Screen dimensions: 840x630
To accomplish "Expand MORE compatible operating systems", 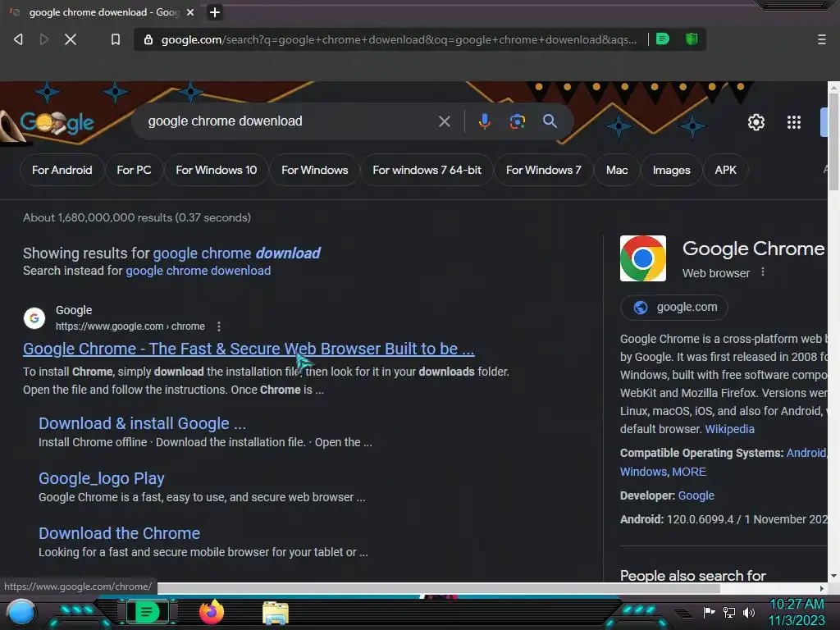I will 689,472.
